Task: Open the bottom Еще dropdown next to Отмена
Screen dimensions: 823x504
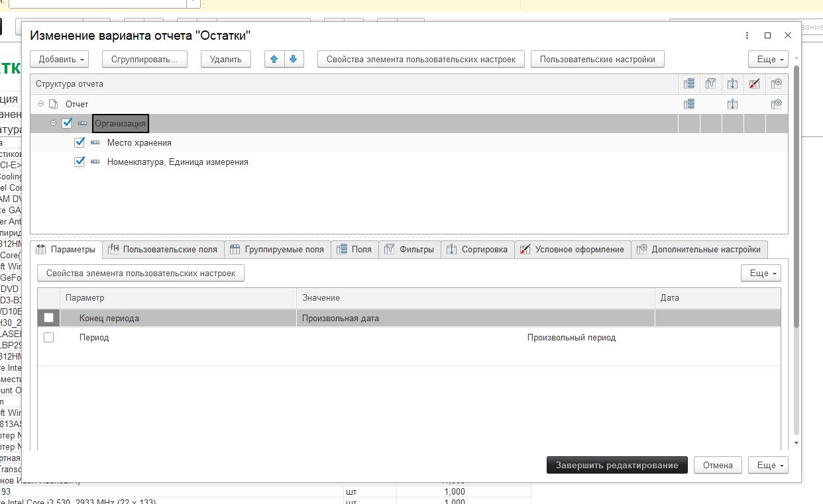Action: (x=768, y=465)
